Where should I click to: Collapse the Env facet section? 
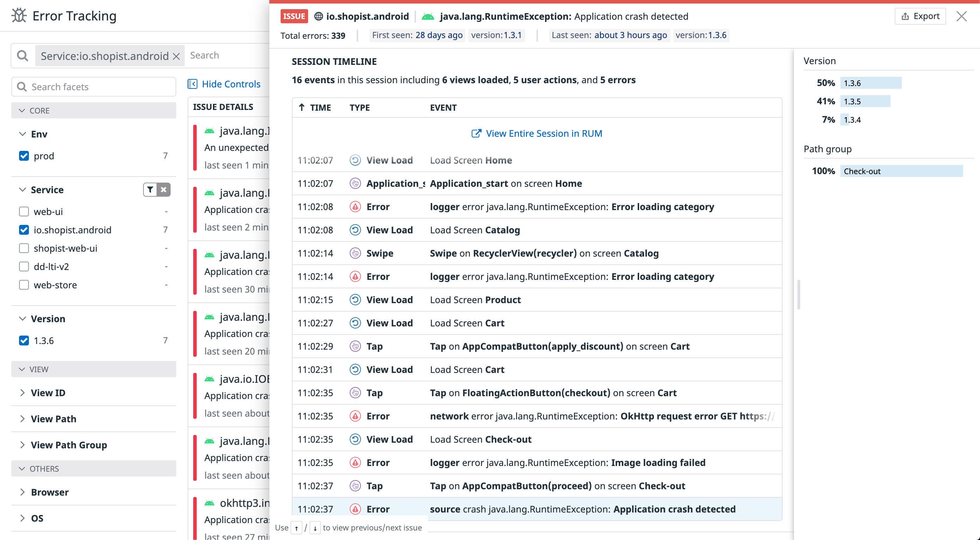click(x=22, y=134)
